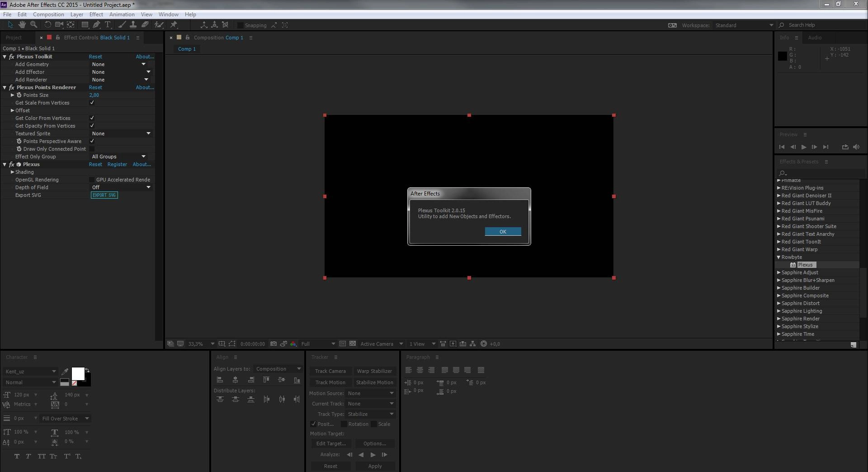Open the Add Effector dropdown
868x472 pixels.
pos(121,72)
